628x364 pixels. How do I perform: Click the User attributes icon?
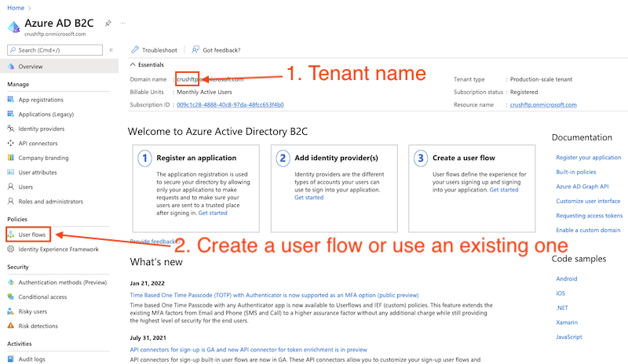[x=11, y=172]
